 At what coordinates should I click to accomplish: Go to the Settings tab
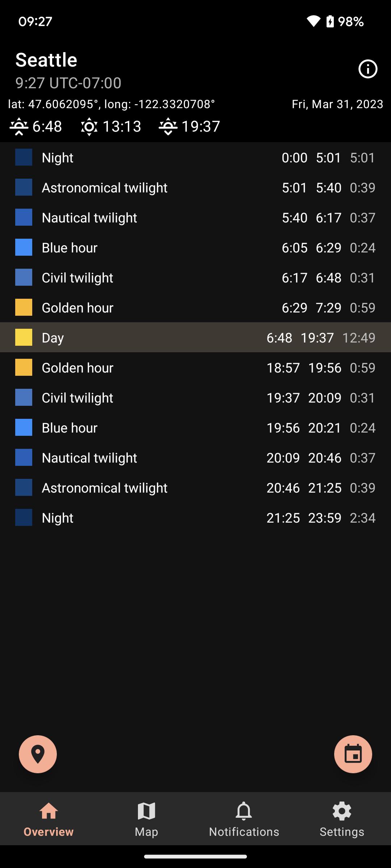click(x=342, y=819)
